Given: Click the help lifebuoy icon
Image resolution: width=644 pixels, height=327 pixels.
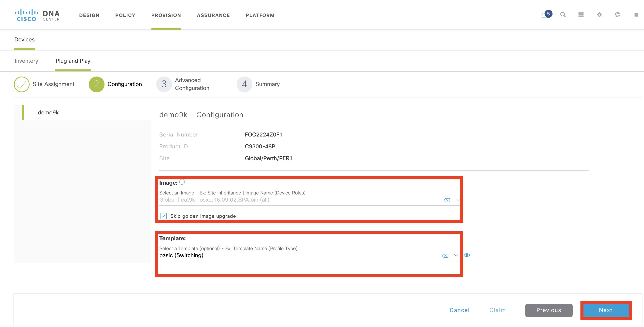Looking at the screenshot, I should pos(617,15).
